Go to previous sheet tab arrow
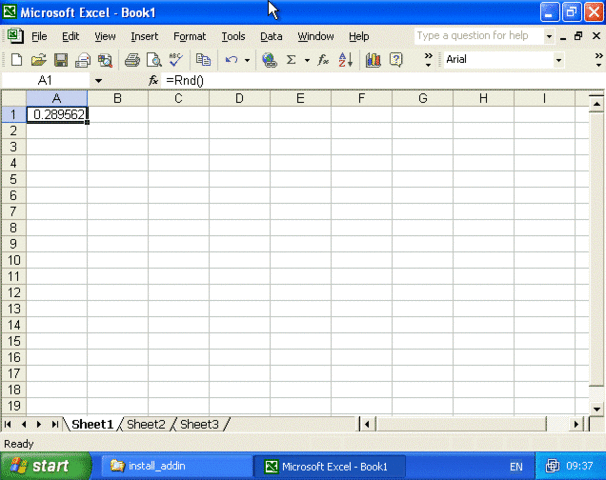The image size is (606, 480). click(x=24, y=424)
